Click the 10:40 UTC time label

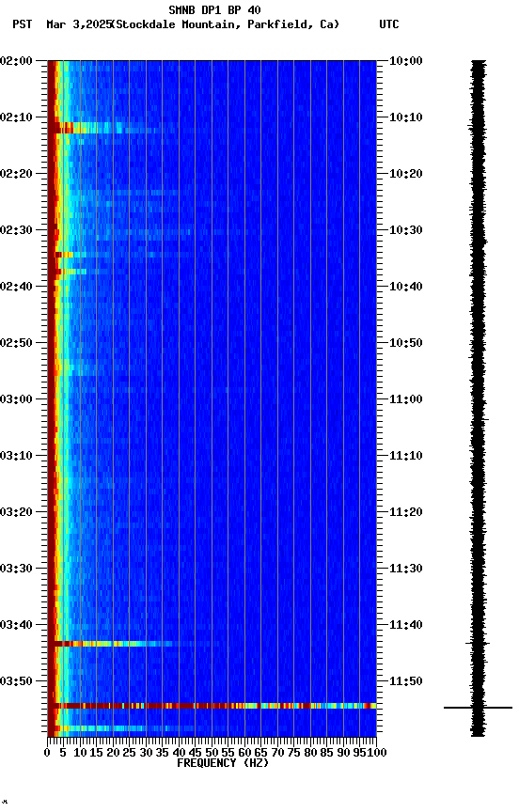point(405,287)
